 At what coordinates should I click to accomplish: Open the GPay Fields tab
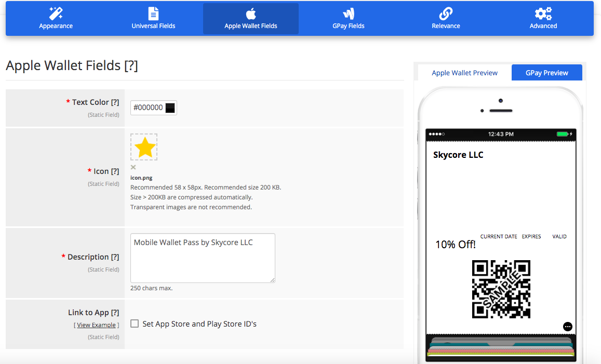(349, 18)
